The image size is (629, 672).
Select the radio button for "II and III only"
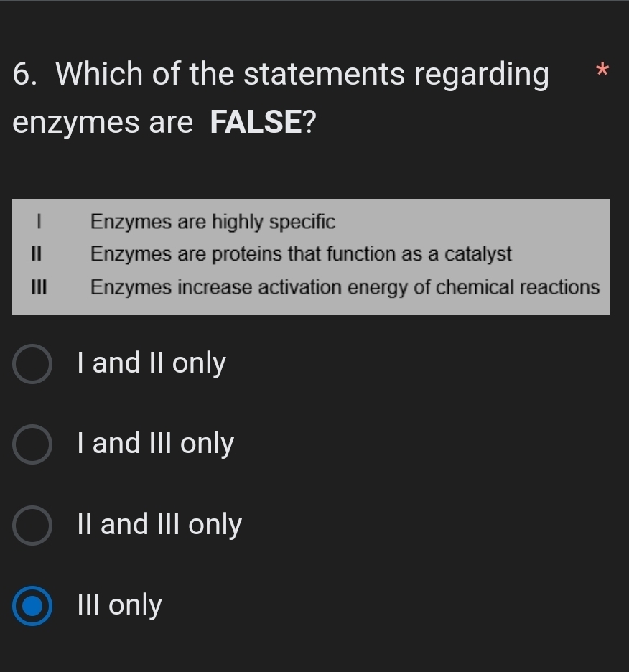coord(31,523)
